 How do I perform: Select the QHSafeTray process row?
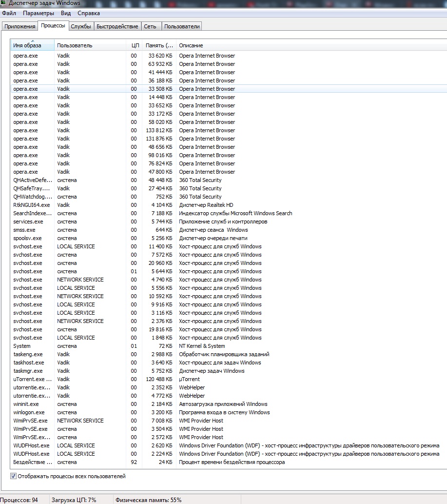pos(229,188)
